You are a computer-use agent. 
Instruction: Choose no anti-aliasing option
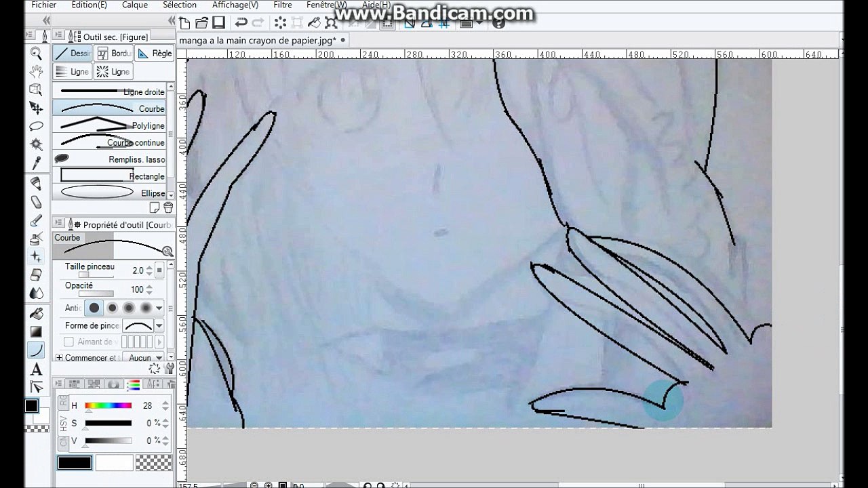[94, 308]
